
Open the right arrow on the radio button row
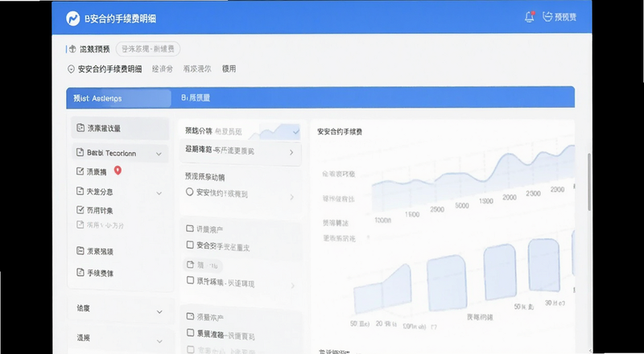pos(292,197)
